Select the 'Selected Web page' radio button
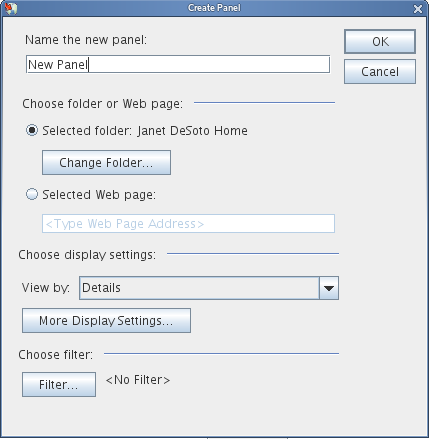The image size is (429, 439). coord(32,194)
